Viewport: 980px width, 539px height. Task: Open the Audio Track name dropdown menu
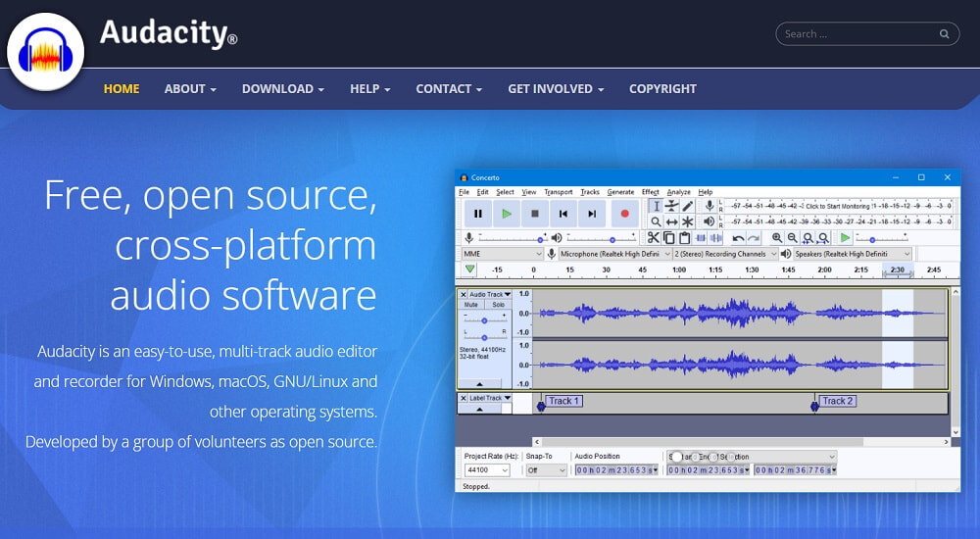coord(490,294)
